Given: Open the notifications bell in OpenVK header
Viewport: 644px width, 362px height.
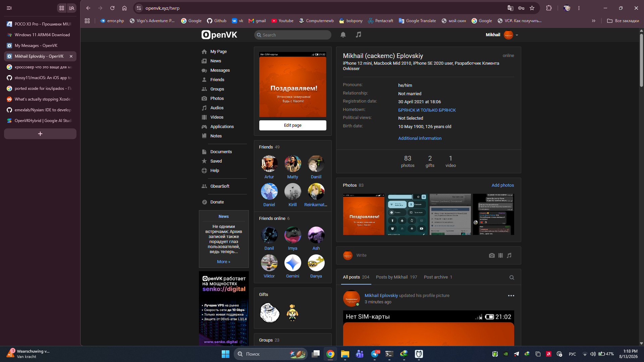Looking at the screenshot, I should [x=343, y=35].
